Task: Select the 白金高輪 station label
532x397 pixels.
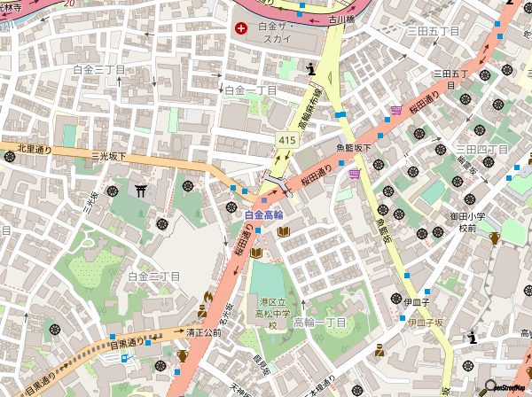Action: [263, 215]
